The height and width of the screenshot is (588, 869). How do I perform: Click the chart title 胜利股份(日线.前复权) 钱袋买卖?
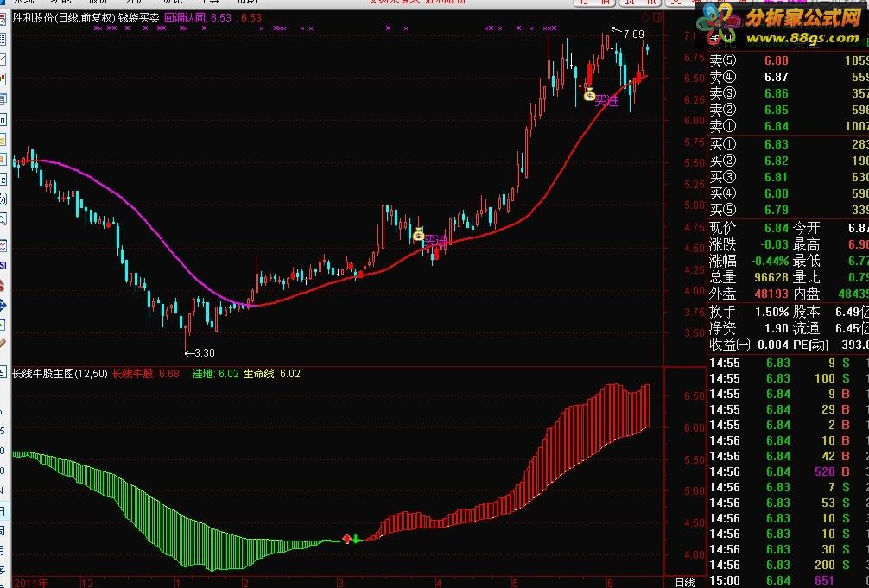point(86,18)
